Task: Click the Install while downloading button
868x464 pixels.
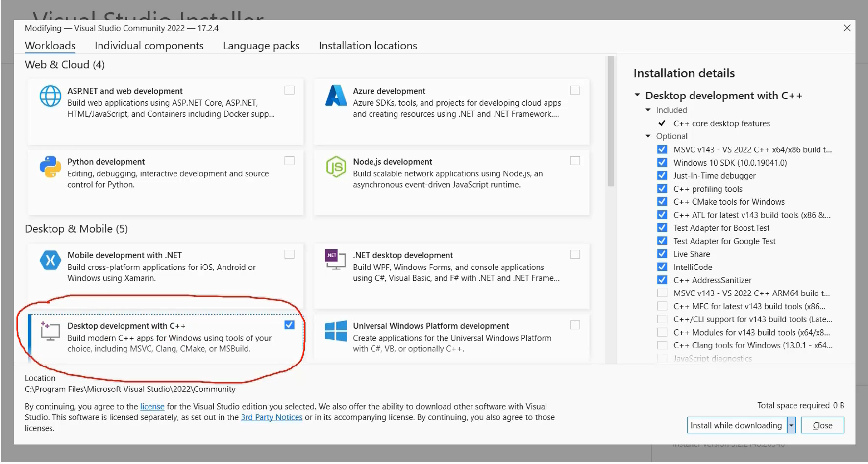Action: click(737, 425)
